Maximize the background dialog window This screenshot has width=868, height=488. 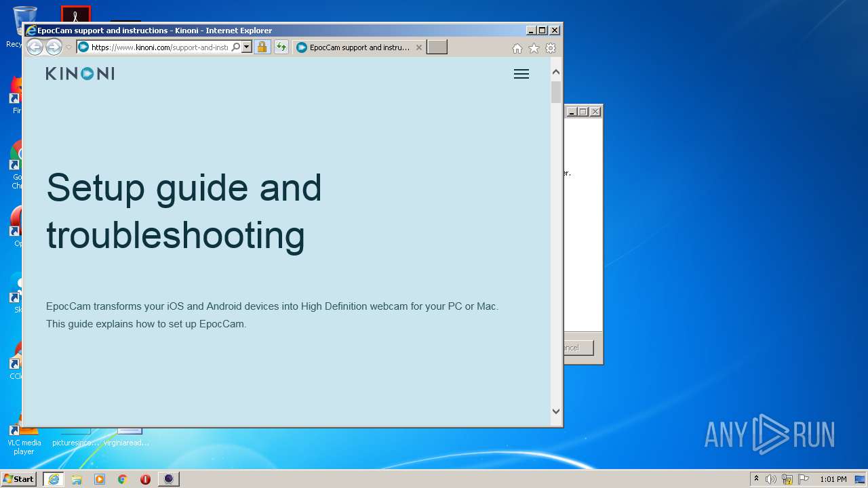click(583, 112)
